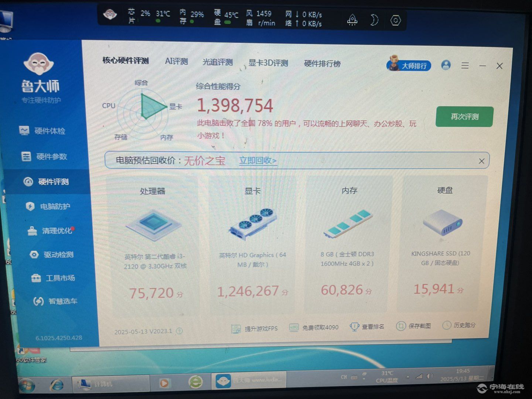Open the user account avatar icon
Image resolution: width=532 pixels, height=399 pixels.
click(446, 65)
